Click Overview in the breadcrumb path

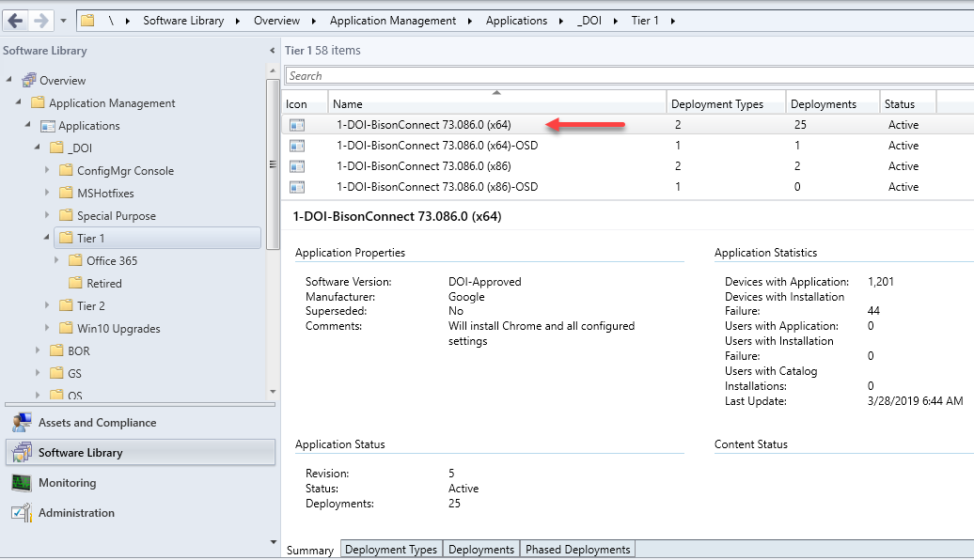coord(276,21)
